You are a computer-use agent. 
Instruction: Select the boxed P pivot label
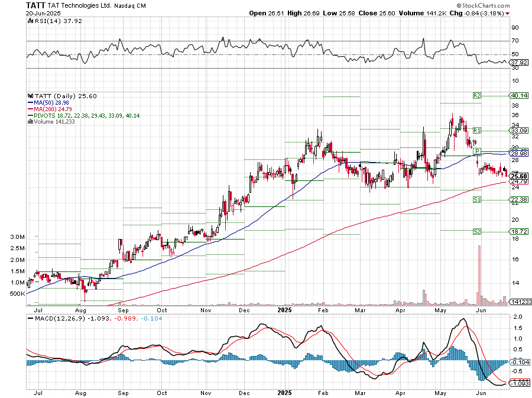[x=476, y=151]
